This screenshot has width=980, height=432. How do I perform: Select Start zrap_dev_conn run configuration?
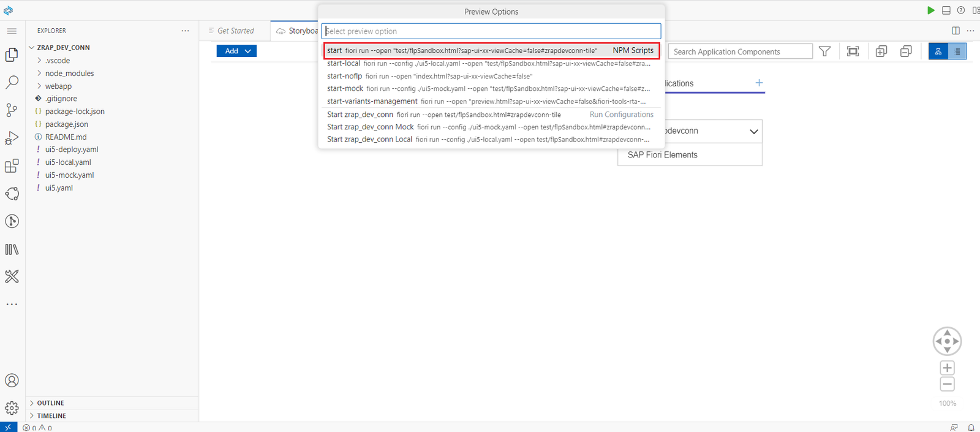(491, 115)
